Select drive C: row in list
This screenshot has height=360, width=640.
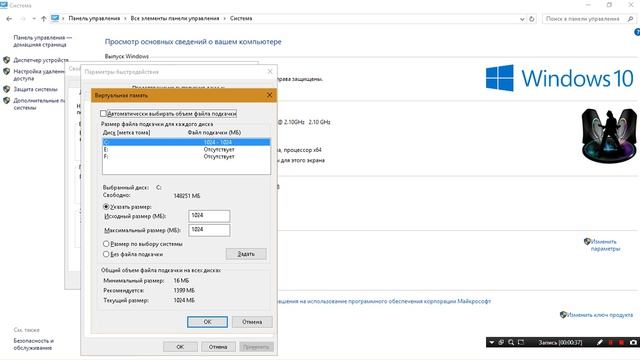click(186, 142)
